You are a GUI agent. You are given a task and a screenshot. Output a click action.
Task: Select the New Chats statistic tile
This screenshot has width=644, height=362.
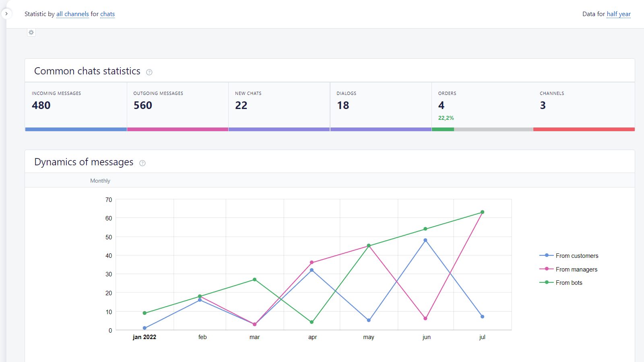[x=279, y=105]
